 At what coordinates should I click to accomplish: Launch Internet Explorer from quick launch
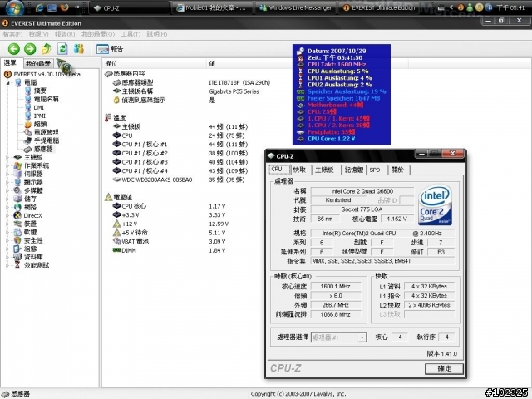[40, 7]
